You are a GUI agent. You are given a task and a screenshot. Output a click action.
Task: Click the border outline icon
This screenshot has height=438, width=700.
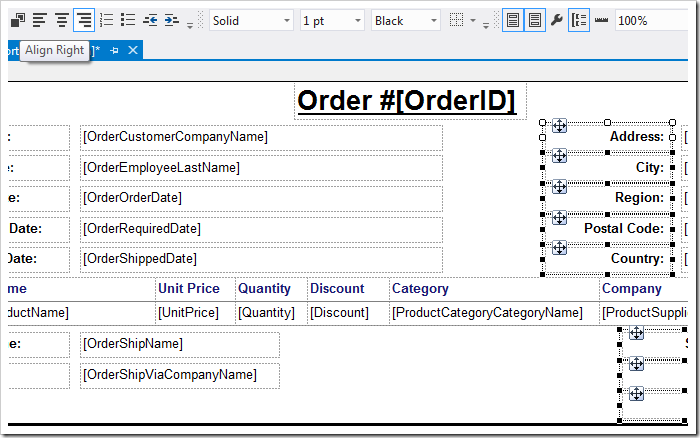(x=456, y=21)
